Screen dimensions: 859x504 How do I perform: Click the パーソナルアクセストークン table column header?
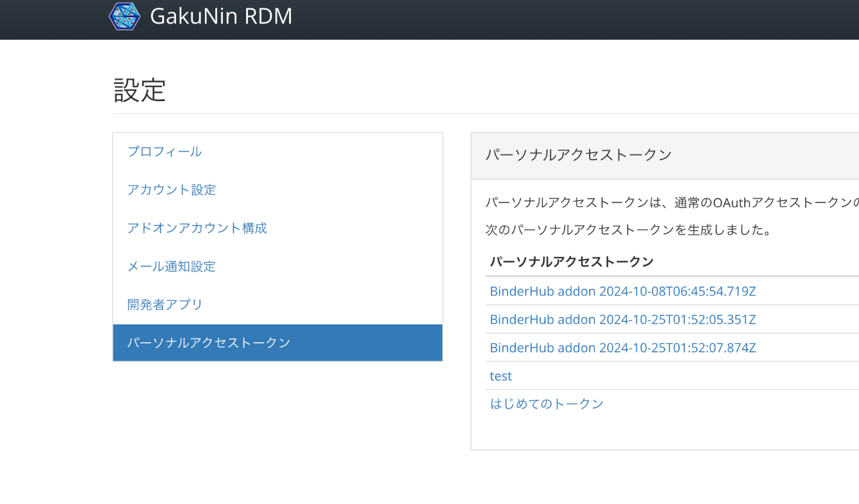click(x=572, y=262)
